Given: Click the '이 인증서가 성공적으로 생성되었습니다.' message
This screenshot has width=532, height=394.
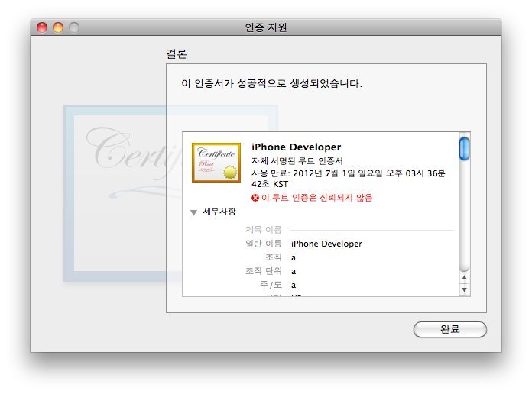Looking at the screenshot, I should coord(272,83).
